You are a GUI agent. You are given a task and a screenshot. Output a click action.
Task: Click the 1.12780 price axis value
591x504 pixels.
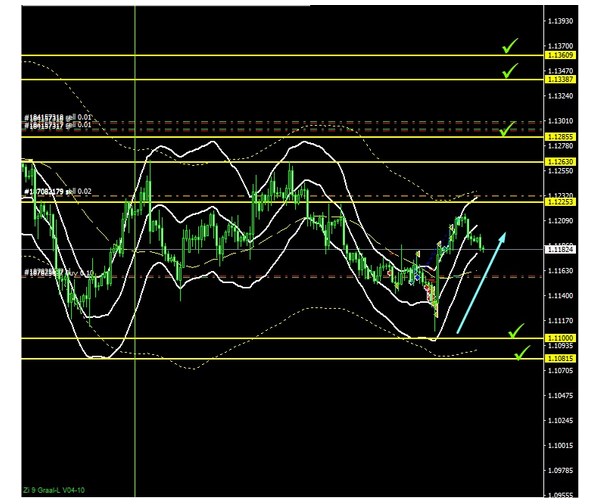pyautogui.click(x=560, y=146)
